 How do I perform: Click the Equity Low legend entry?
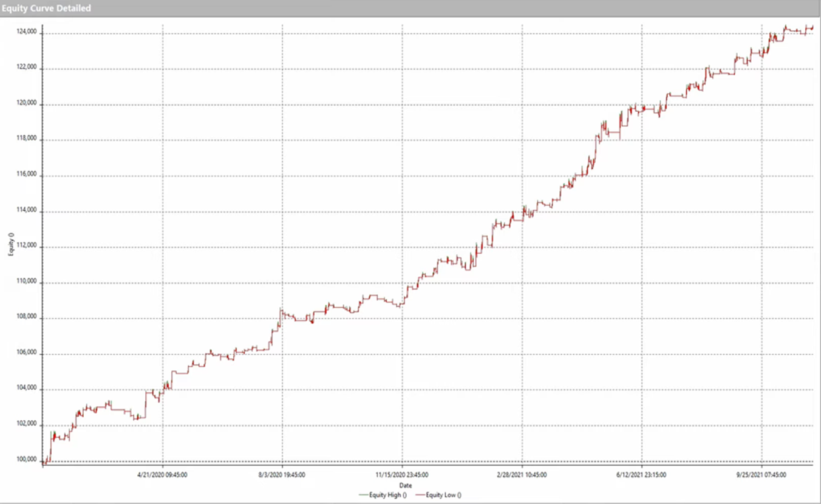(x=443, y=495)
